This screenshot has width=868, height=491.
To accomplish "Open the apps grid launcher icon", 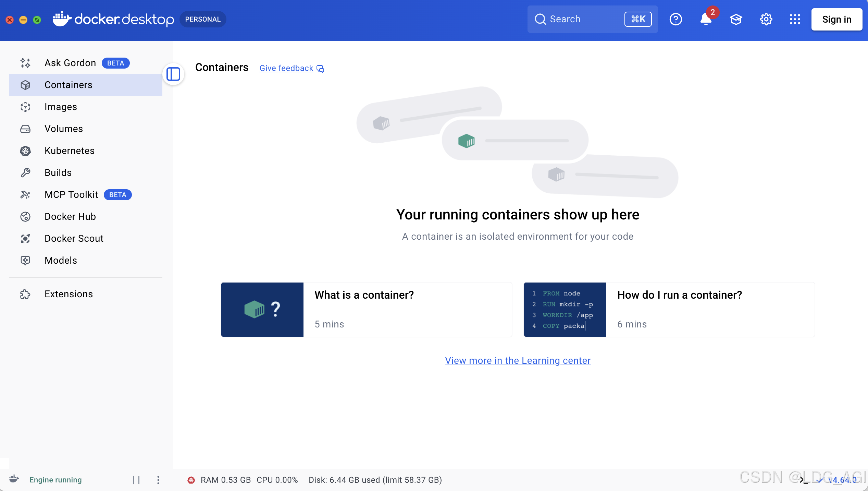I will coord(795,19).
